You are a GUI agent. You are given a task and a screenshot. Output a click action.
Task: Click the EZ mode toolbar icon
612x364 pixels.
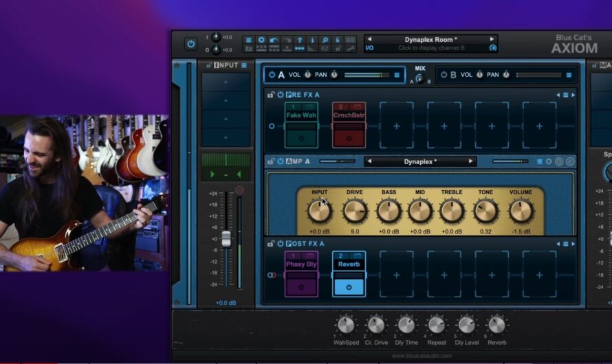click(x=325, y=48)
